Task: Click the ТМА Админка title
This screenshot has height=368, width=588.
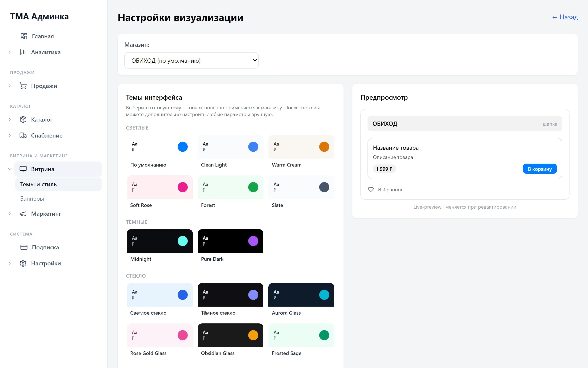Action: tap(39, 16)
